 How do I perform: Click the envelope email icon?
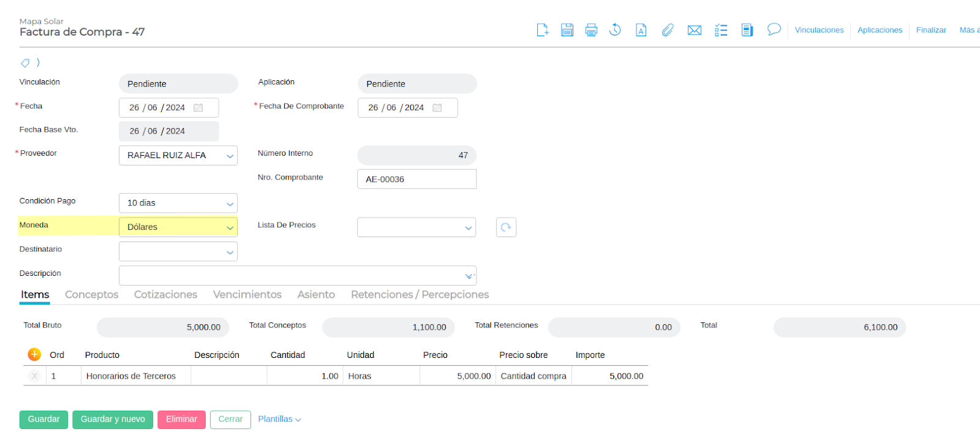click(x=694, y=30)
